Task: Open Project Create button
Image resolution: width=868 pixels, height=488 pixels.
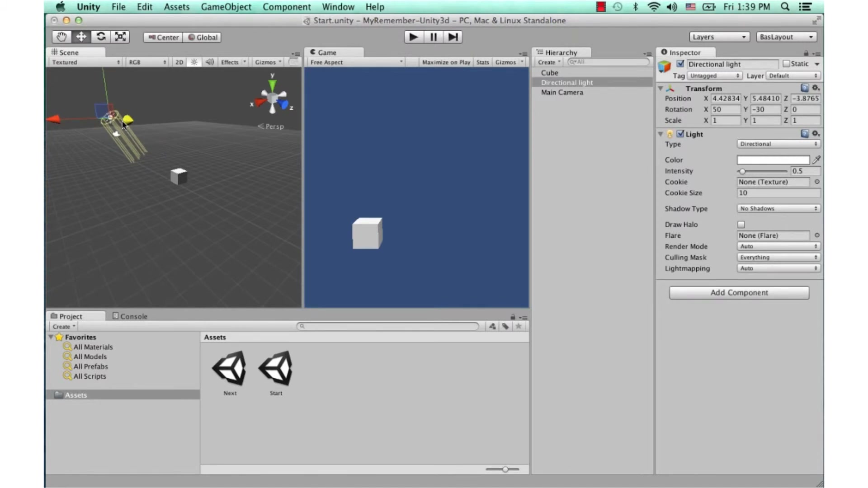Action: (64, 327)
